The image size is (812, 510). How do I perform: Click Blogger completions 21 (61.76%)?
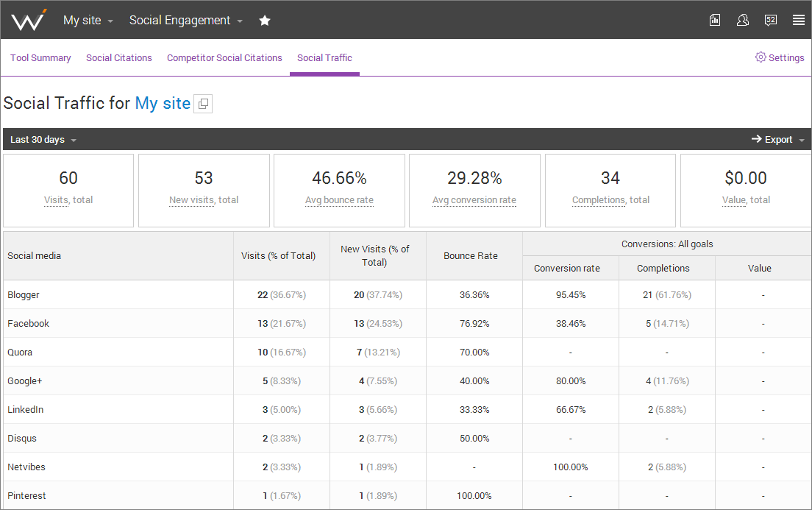tap(667, 295)
